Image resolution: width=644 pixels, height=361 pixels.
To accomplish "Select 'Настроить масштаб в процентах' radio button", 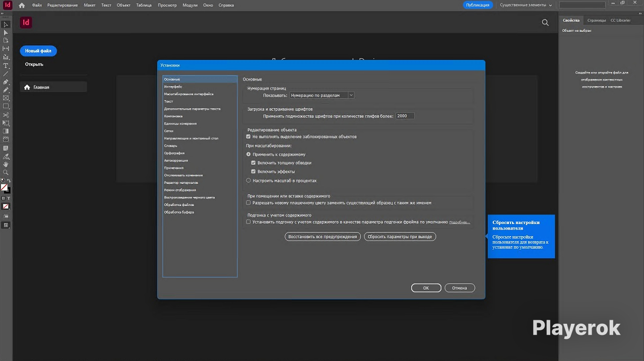I will pyautogui.click(x=248, y=180).
